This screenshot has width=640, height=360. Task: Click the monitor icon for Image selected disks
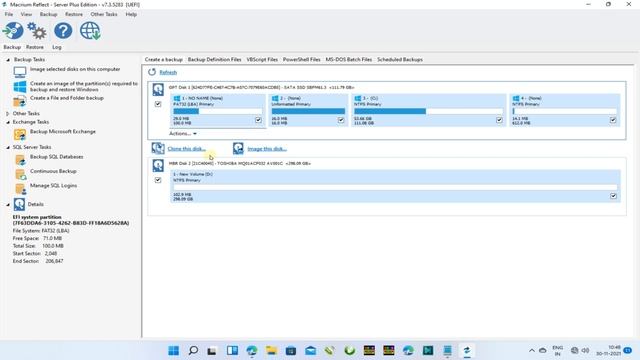tap(20, 72)
